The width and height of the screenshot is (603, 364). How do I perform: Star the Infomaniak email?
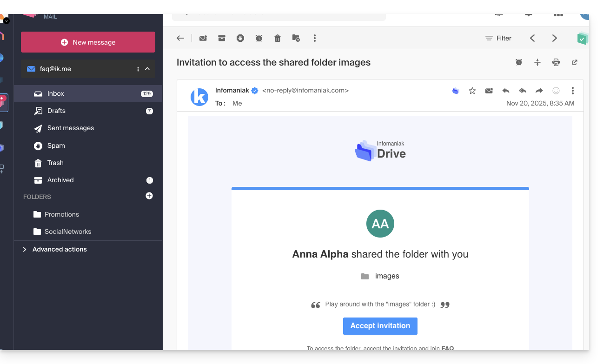click(x=472, y=91)
